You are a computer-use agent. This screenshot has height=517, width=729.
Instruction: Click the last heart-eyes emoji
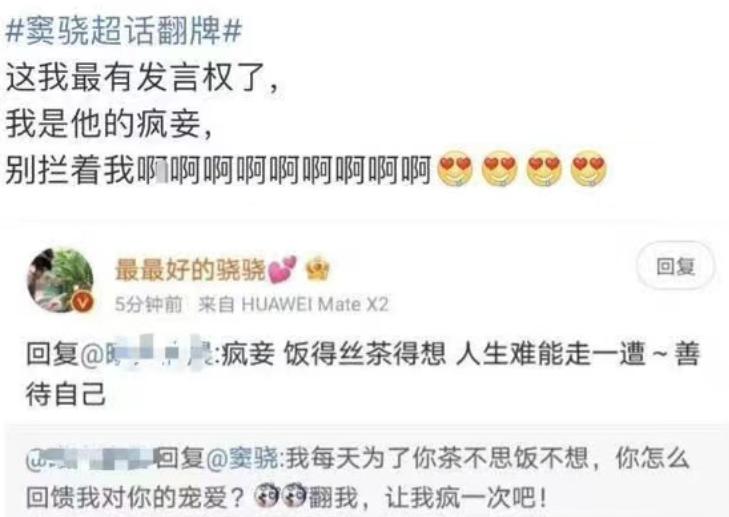[589, 169]
